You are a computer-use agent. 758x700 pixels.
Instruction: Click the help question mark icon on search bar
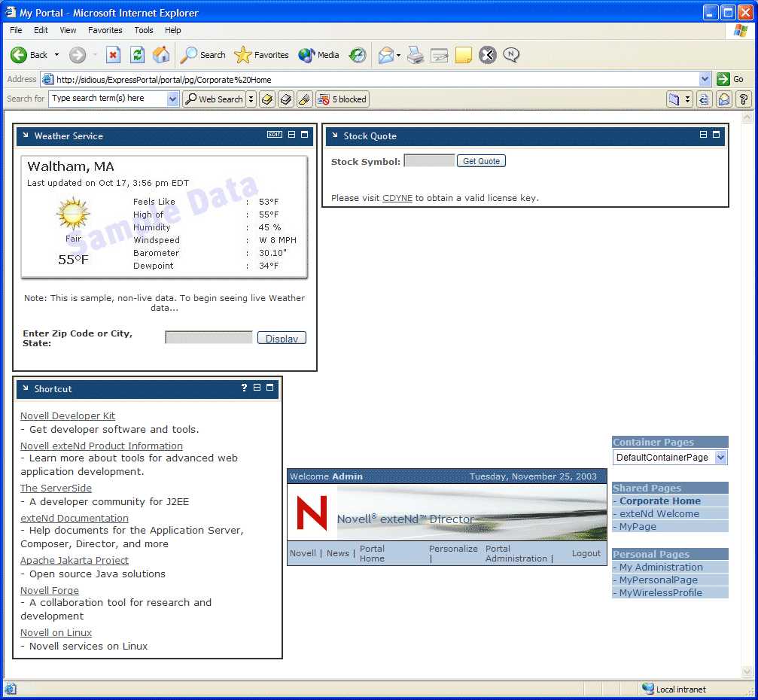pyautogui.click(x=744, y=99)
